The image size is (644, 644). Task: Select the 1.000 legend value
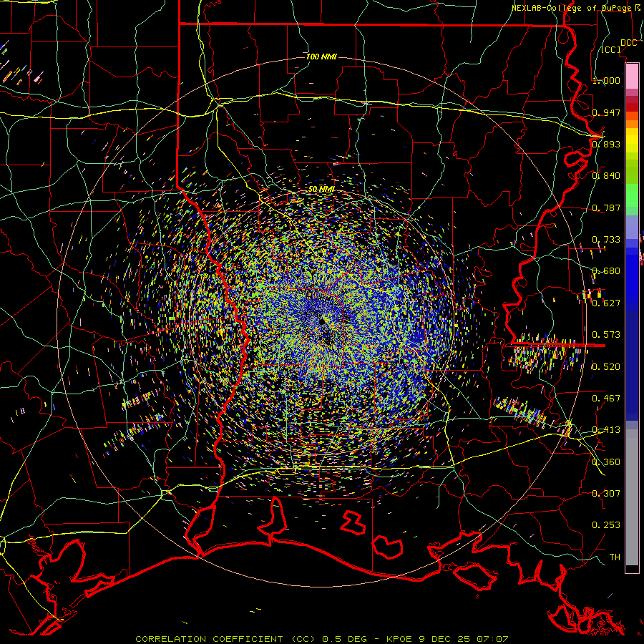(606, 80)
